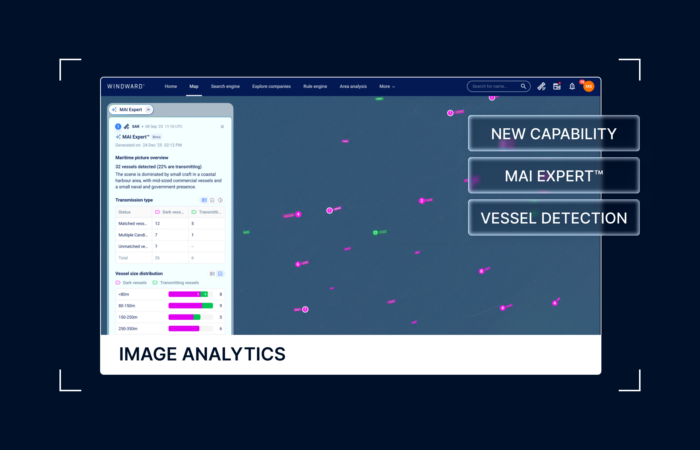The width and height of the screenshot is (700, 450).
Task: Toggle Dark vessels legend in size distribution
Action: click(131, 283)
